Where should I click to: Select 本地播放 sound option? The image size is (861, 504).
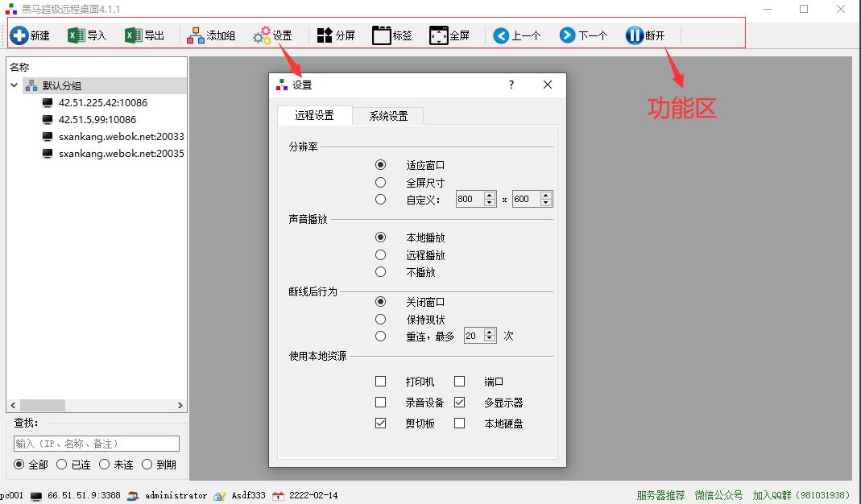(380, 238)
